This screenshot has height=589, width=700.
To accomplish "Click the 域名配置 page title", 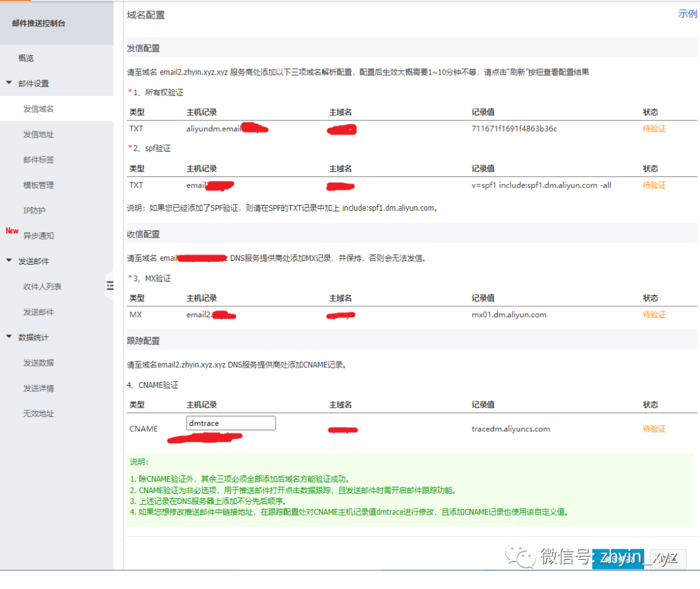I will pyautogui.click(x=146, y=15).
